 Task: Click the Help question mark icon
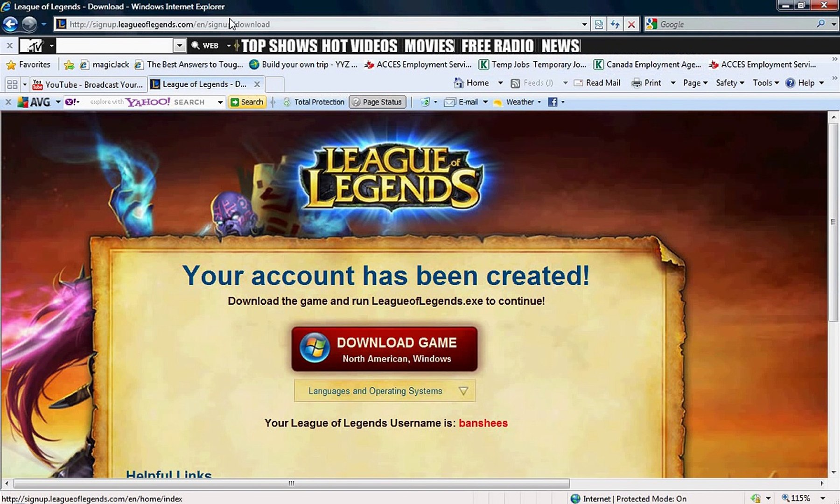790,83
